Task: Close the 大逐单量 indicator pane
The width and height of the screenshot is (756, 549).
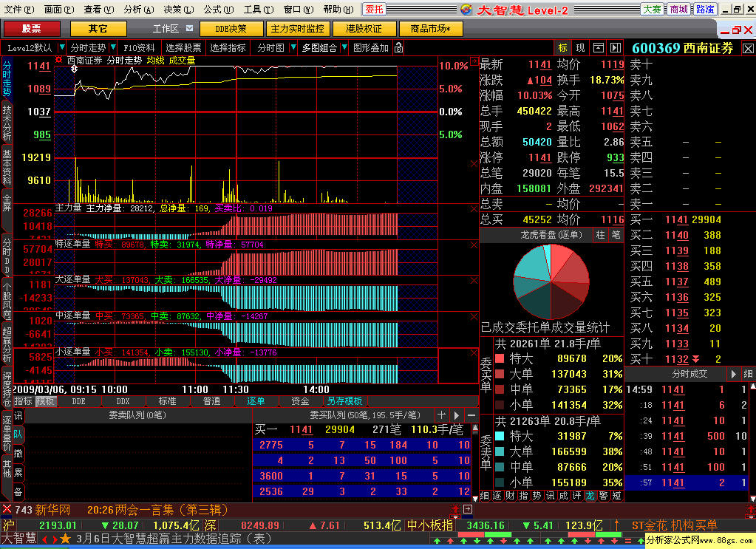Action: coord(474,281)
